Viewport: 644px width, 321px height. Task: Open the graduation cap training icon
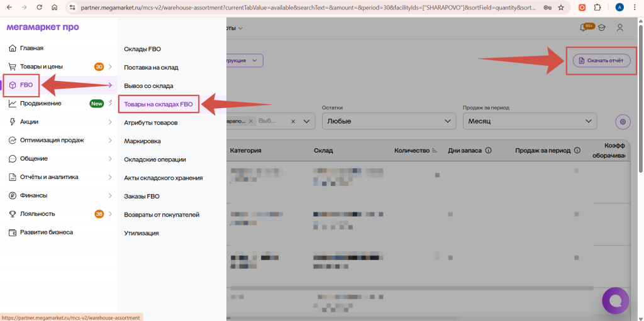(x=601, y=28)
